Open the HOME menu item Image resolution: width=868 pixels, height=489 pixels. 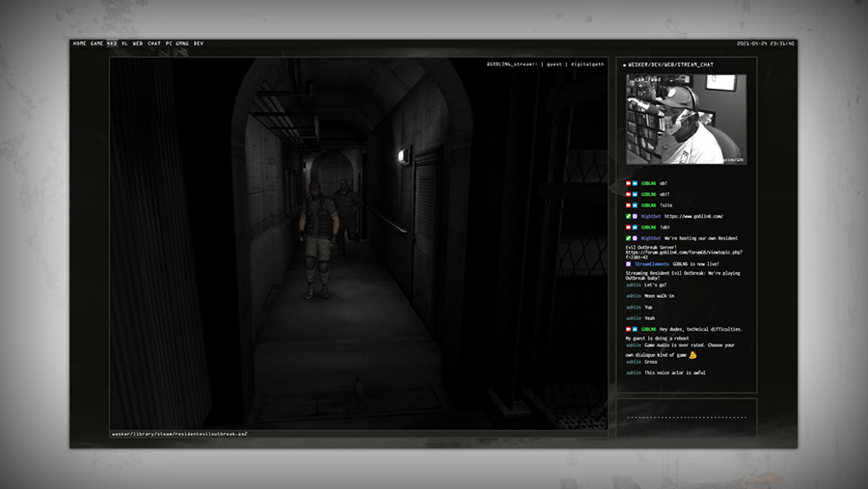[80, 43]
